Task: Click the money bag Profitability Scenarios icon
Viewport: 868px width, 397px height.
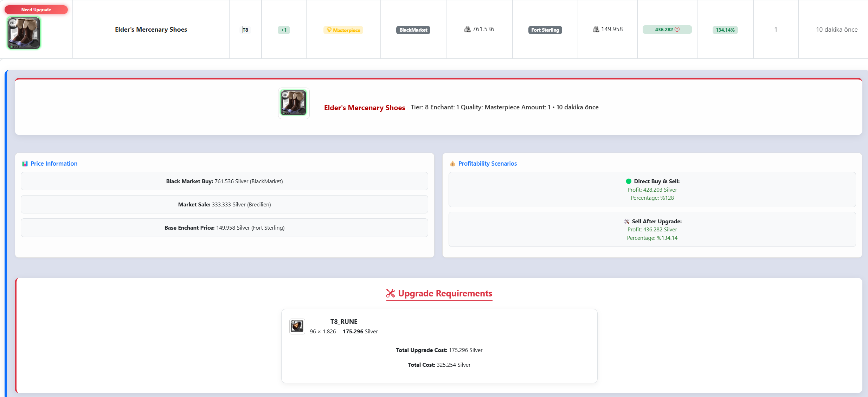Action: click(x=452, y=164)
